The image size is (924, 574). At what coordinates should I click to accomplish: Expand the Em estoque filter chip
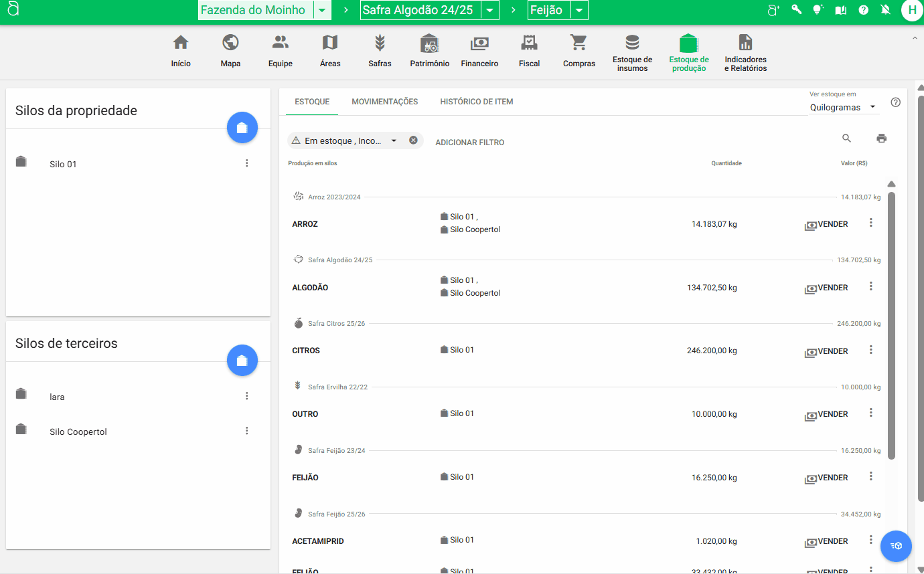point(394,140)
